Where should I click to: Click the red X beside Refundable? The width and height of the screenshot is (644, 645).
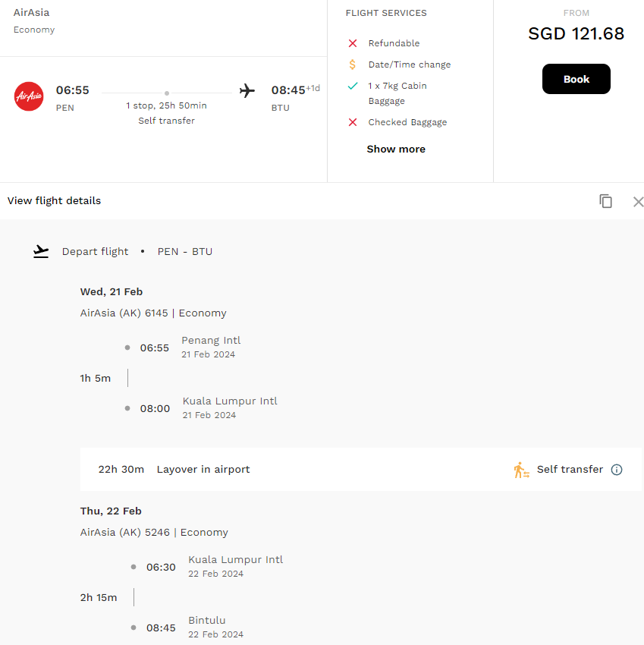[353, 43]
